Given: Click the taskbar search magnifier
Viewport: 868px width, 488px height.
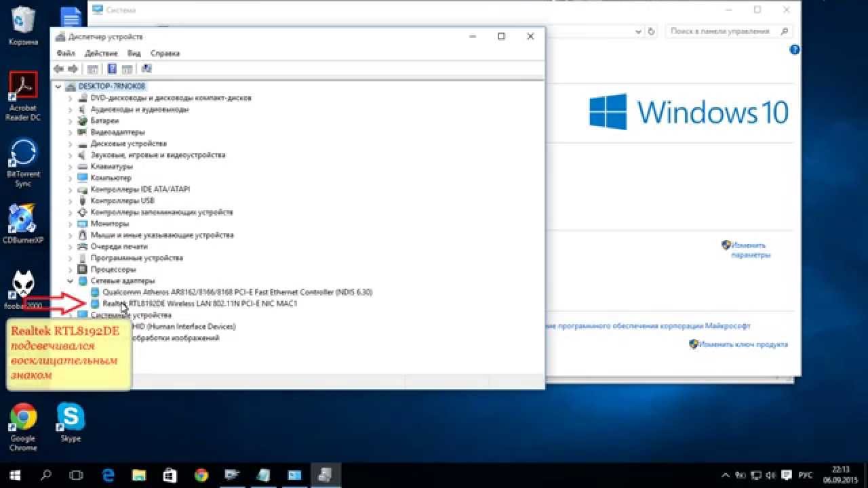Looking at the screenshot, I should click(x=46, y=474).
